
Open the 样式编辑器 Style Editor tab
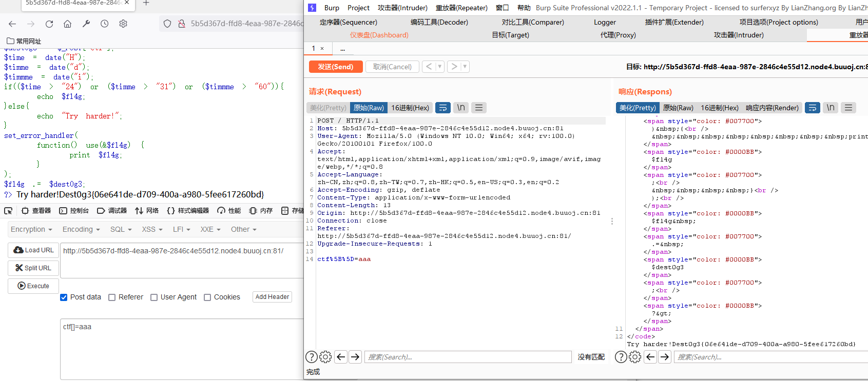188,211
